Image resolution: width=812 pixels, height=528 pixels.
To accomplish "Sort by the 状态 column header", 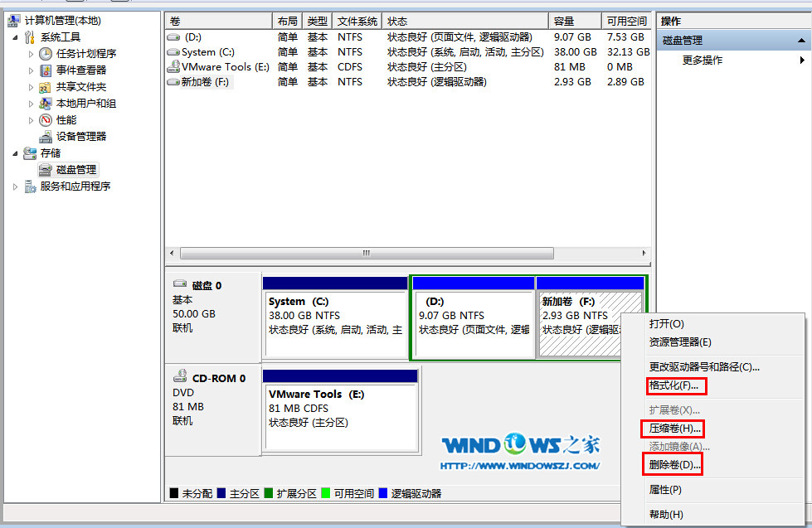I will 465,22.
